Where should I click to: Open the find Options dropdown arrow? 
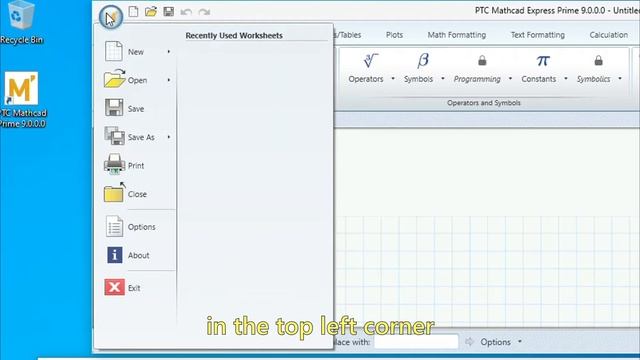click(520, 342)
